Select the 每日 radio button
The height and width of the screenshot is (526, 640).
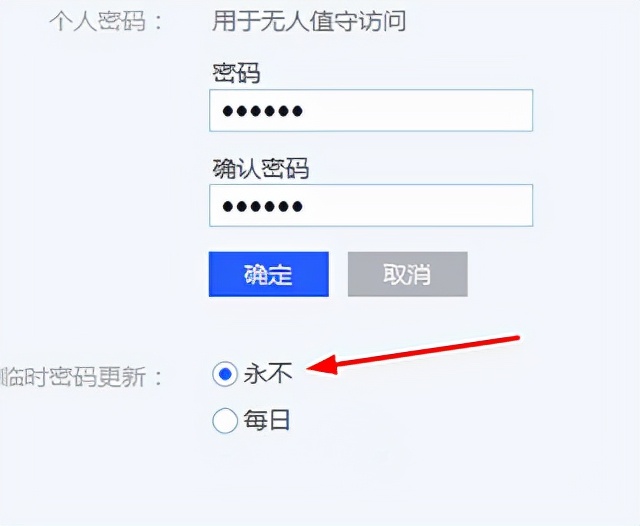[x=224, y=420]
